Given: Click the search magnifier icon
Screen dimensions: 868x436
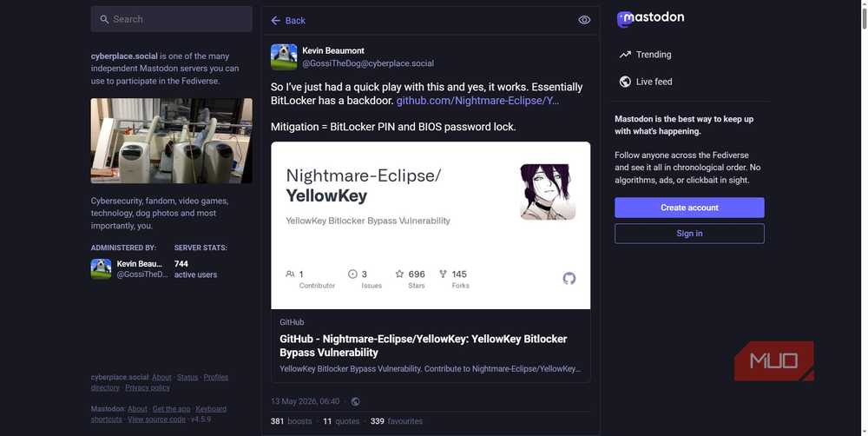Looking at the screenshot, I should [104, 19].
